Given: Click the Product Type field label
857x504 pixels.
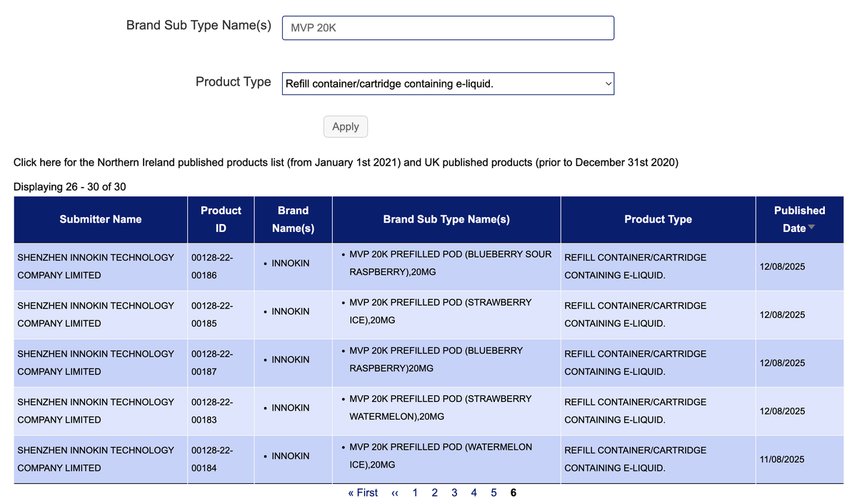Looking at the screenshot, I should [234, 81].
